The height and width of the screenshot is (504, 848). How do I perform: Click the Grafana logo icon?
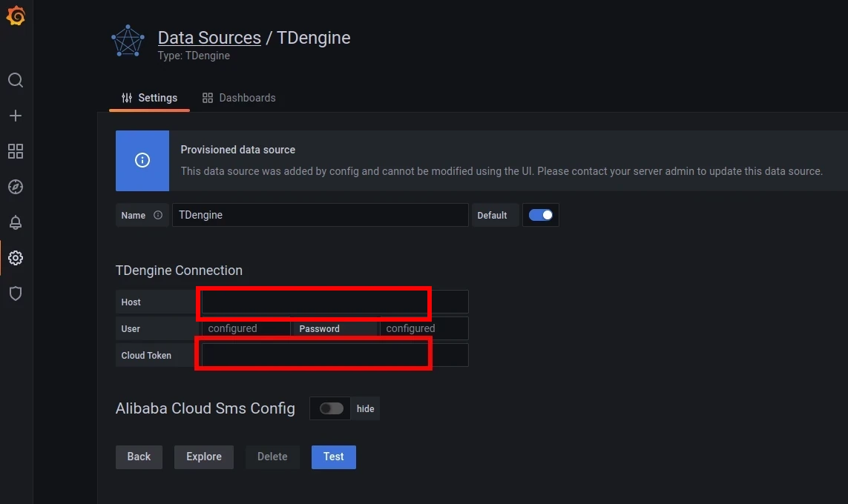point(16,16)
